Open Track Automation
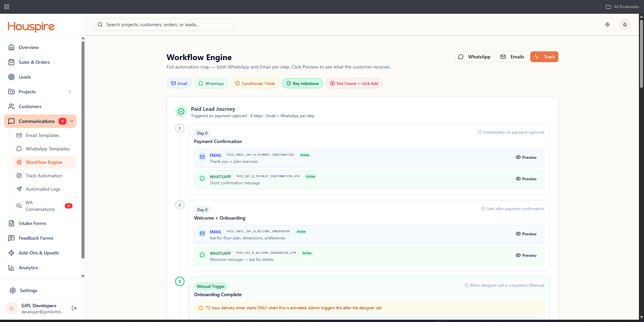644x322 pixels. [x=44, y=176]
